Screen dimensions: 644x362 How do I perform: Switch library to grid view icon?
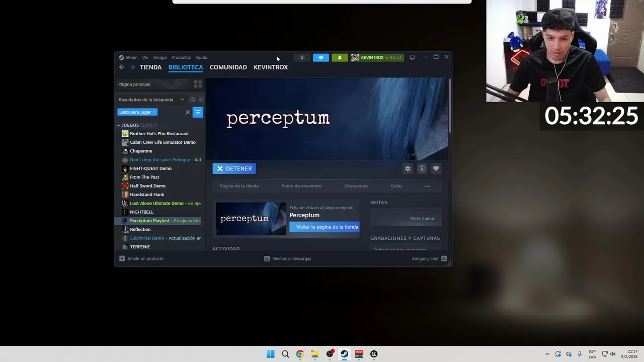coord(198,84)
